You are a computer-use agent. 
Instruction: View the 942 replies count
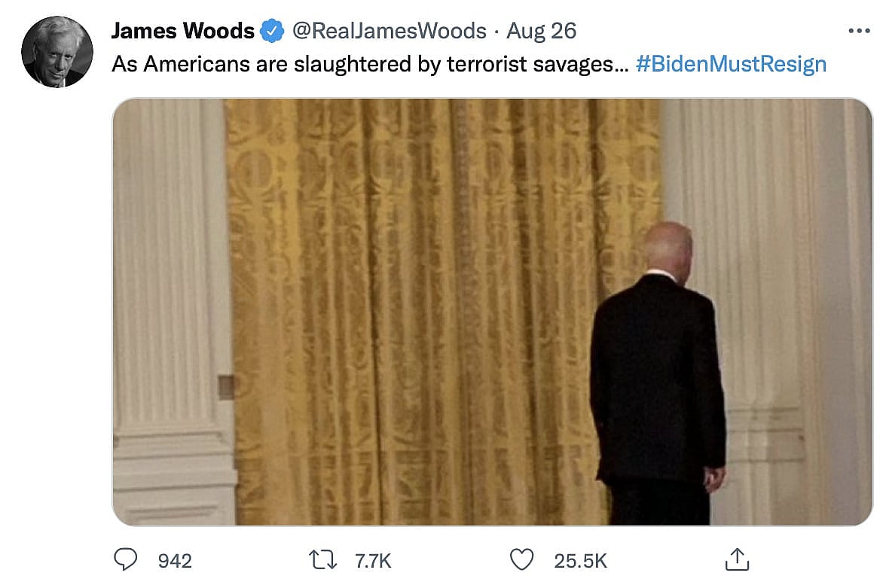click(175, 561)
